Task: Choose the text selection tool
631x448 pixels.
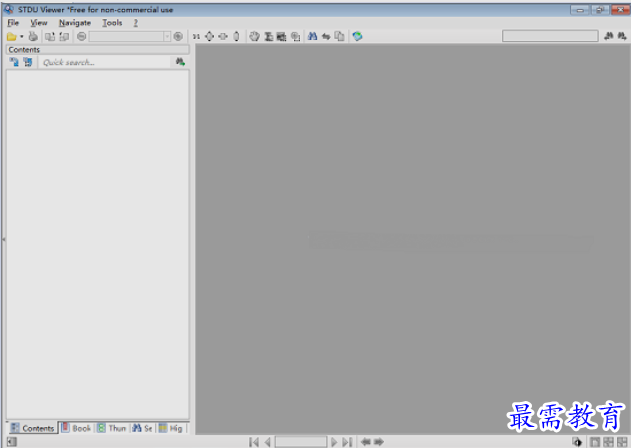Action: click(x=268, y=37)
